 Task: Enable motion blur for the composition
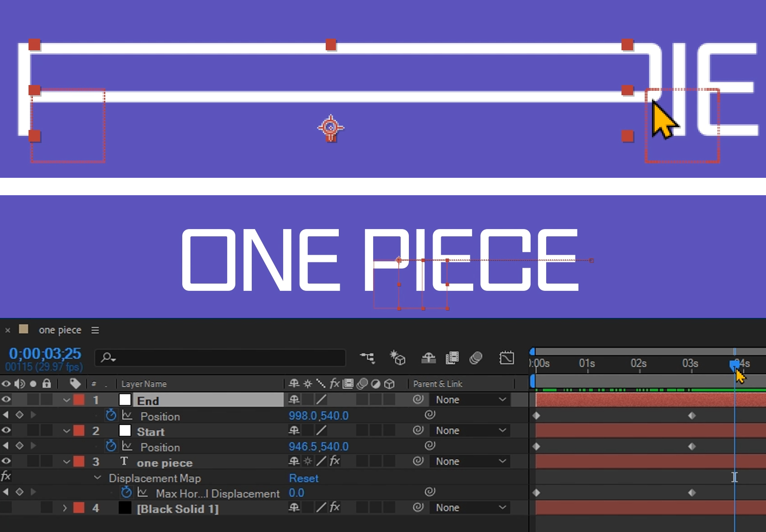pos(476,358)
